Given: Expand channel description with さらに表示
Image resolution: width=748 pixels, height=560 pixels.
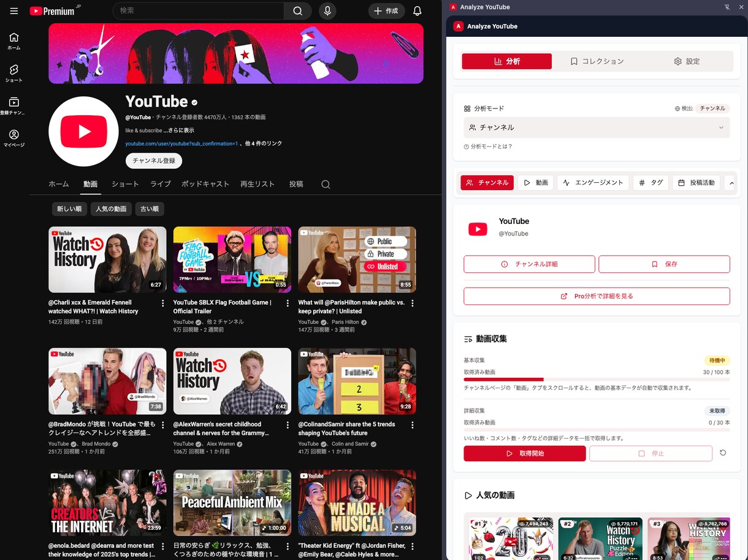Looking at the screenshot, I should pyautogui.click(x=178, y=130).
